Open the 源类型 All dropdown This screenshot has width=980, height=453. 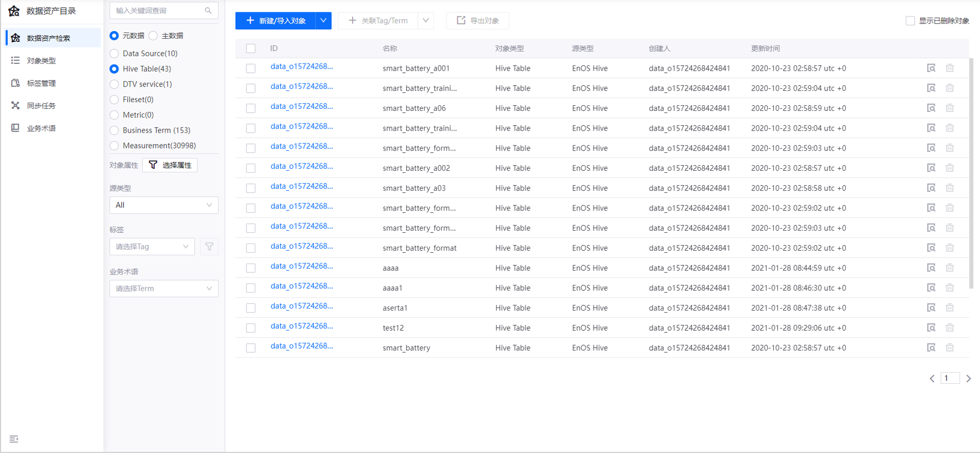tap(164, 205)
